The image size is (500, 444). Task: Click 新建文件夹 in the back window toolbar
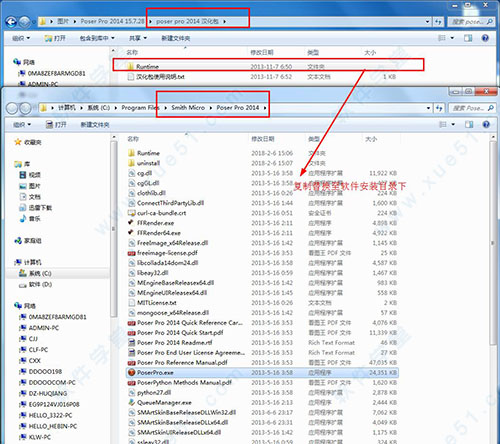(x=176, y=38)
